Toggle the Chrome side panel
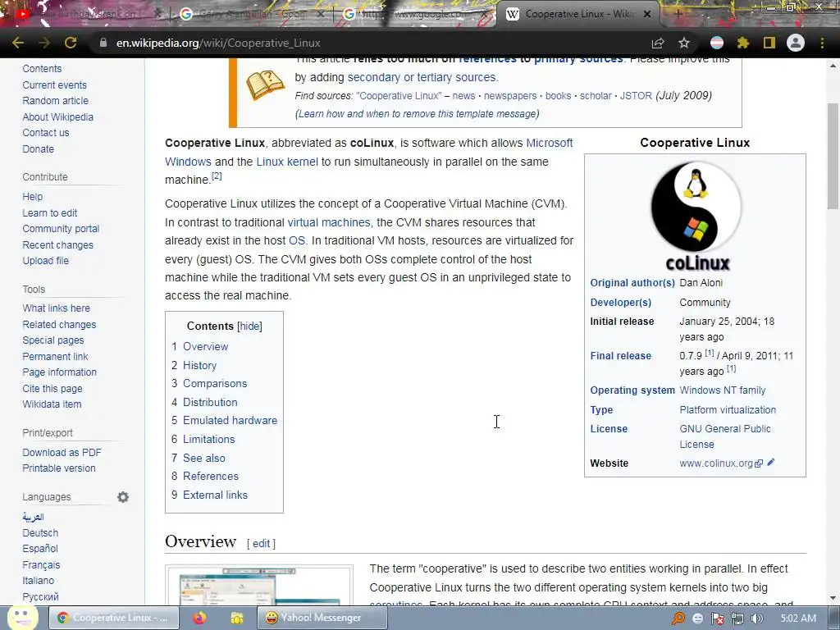 click(x=769, y=43)
